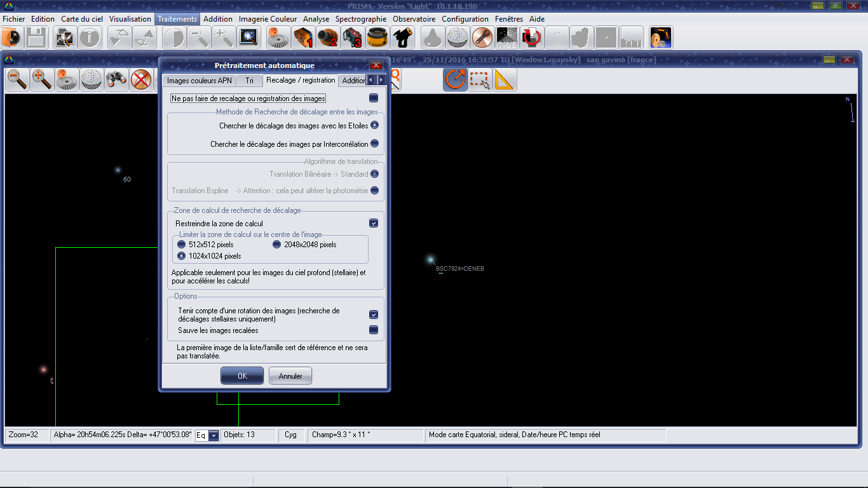Open the Eq coordinate system dropdown

click(214, 435)
